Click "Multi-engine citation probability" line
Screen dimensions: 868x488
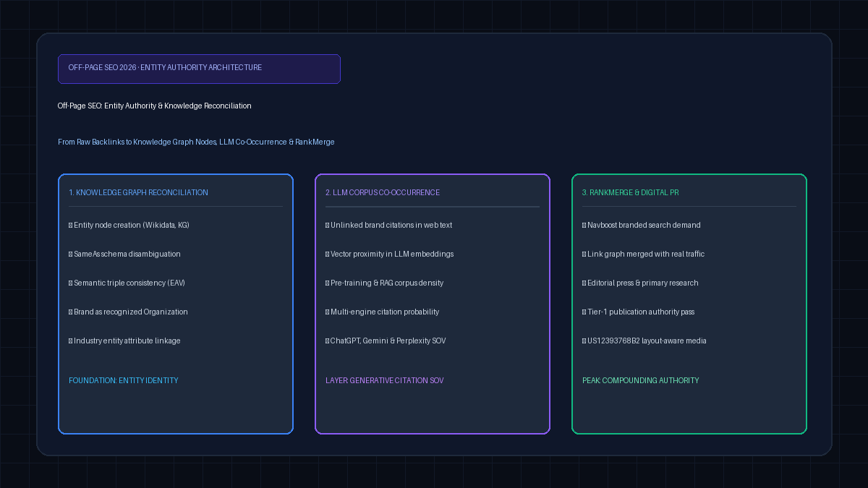pos(383,312)
